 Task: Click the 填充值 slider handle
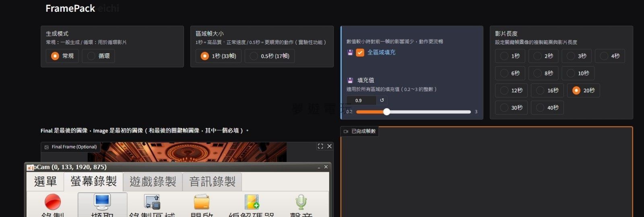tap(386, 112)
